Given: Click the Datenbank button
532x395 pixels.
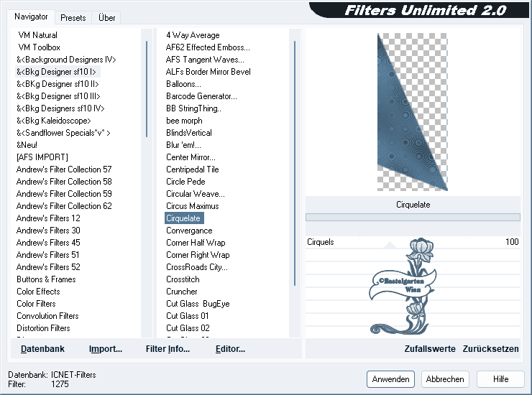Looking at the screenshot, I should click(42, 349).
